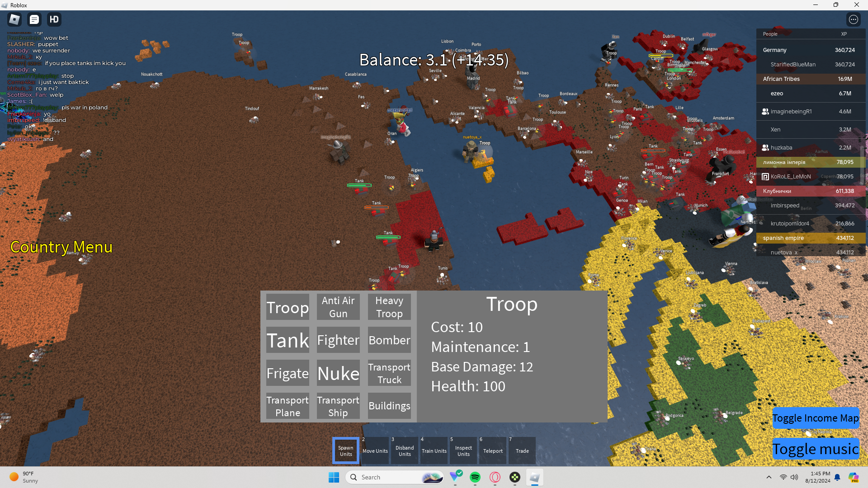Open notification bell in system tray
This screenshot has height=488, width=868.
pos(837,477)
